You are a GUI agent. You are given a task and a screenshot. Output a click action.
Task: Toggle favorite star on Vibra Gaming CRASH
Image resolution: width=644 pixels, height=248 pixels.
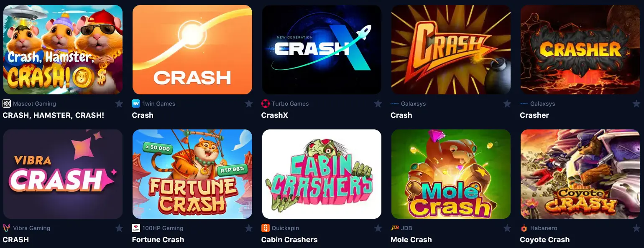pos(119,228)
